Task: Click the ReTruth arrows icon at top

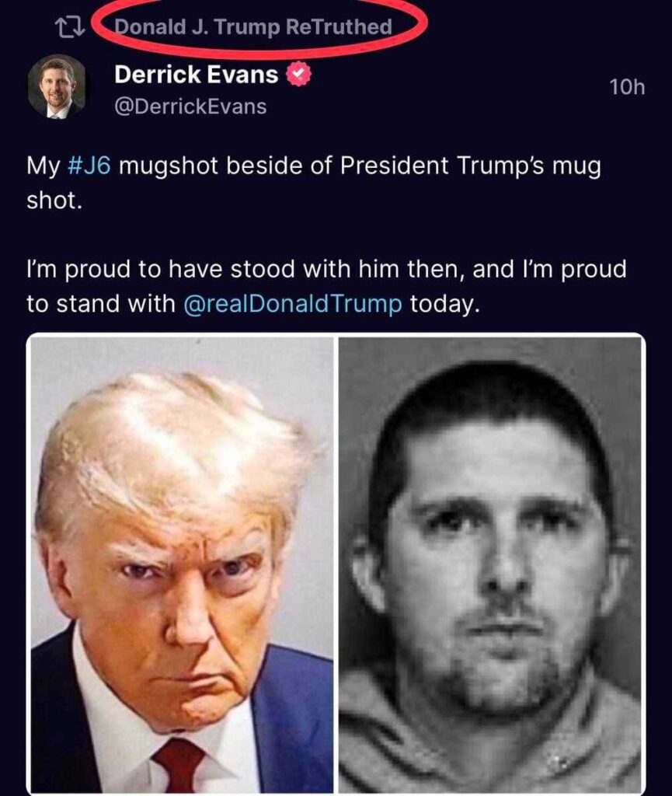Action: coord(71,28)
